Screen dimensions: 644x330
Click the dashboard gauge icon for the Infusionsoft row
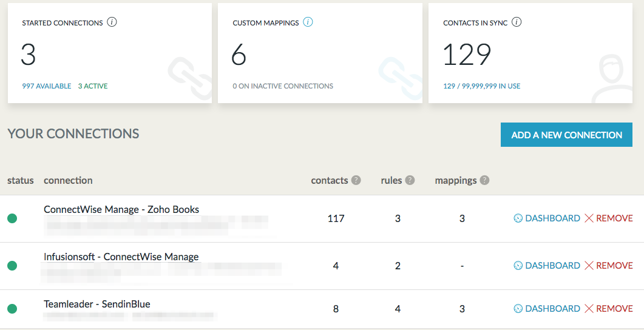pyautogui.click(x=518, y=266)
